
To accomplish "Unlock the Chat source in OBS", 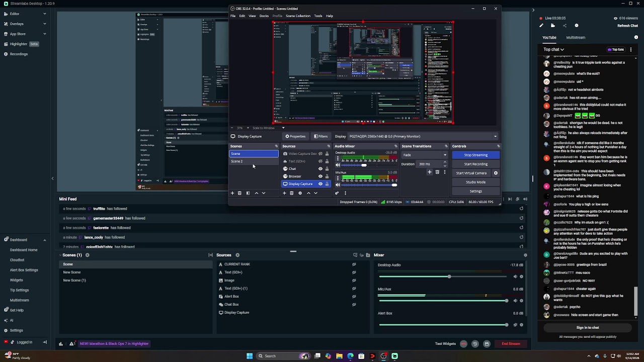I will tap(327, 169).
